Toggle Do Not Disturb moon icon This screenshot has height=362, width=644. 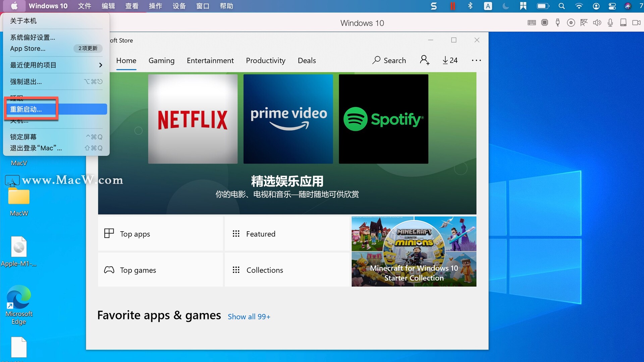click(505, 6)
